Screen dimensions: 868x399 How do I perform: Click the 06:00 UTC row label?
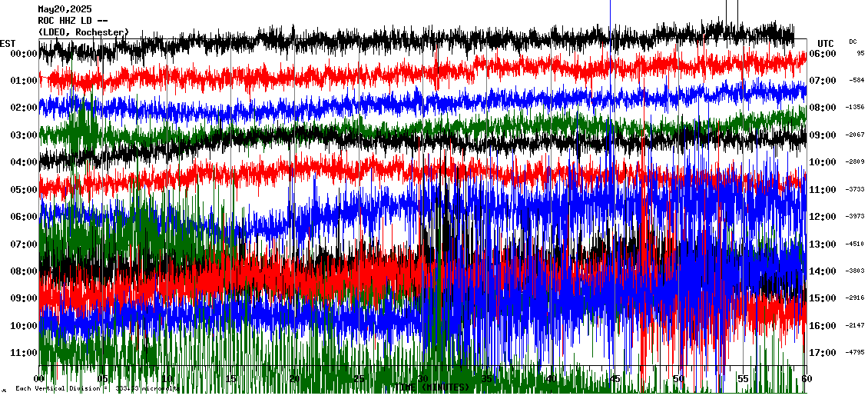click(822, 54)
